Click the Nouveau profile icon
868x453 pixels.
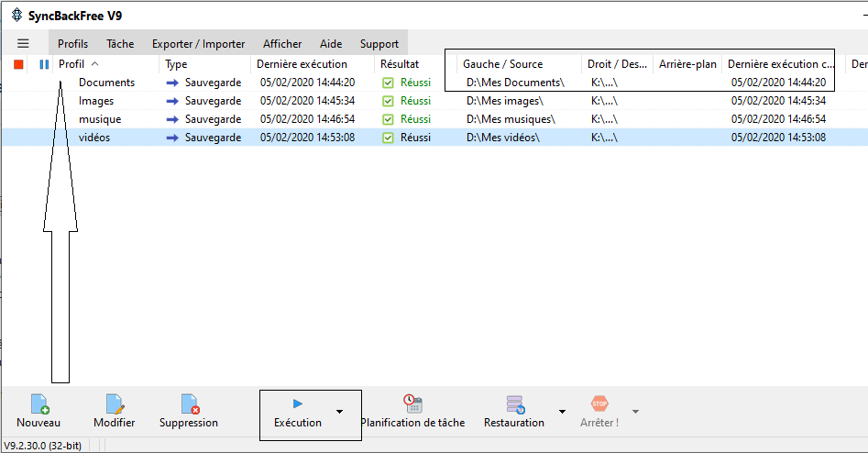pyautogui.click(x=39, y=403)
